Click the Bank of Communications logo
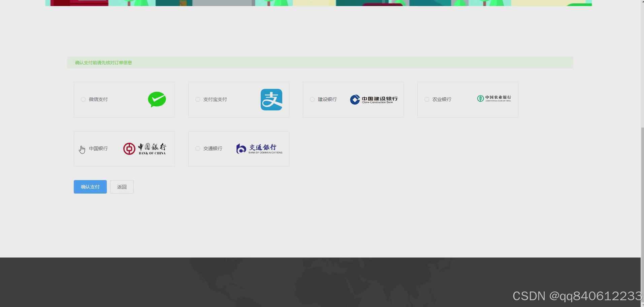The height and width of the screenshot is (307, 644). [259, 148]
